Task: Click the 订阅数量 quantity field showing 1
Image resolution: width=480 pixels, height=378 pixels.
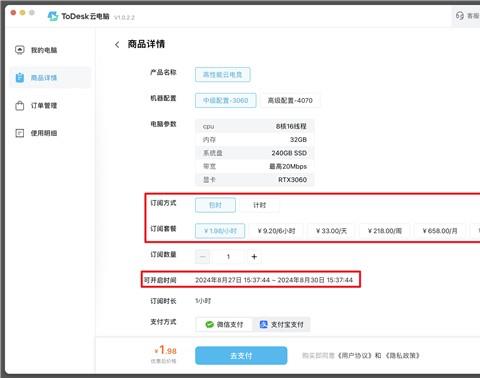Action: coord(228,257)
